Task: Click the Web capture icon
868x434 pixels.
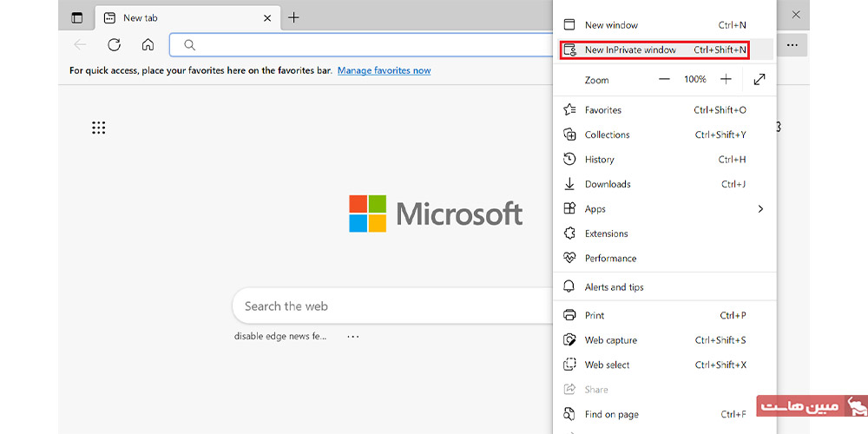Action: [x=569, y=340]
